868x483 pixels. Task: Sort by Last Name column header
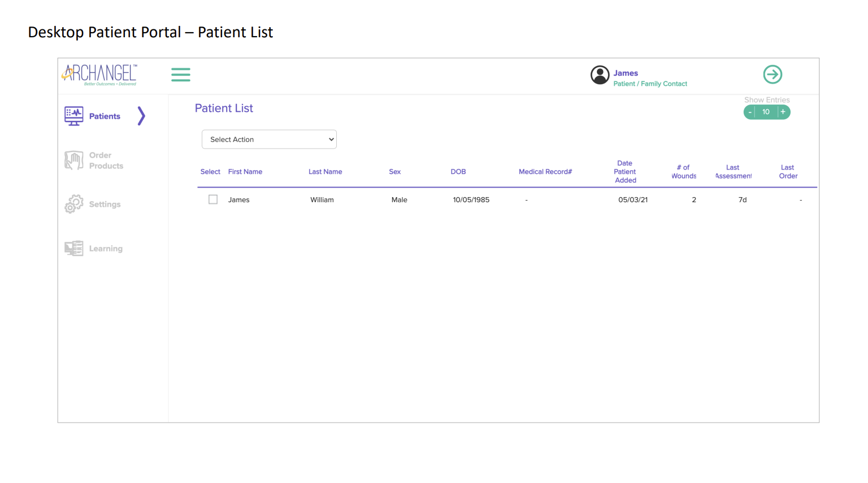pos(325,172)
